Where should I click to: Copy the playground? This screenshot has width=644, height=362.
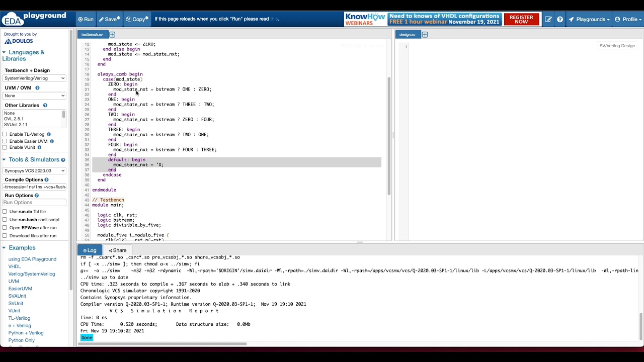click(x=137, y=19)
